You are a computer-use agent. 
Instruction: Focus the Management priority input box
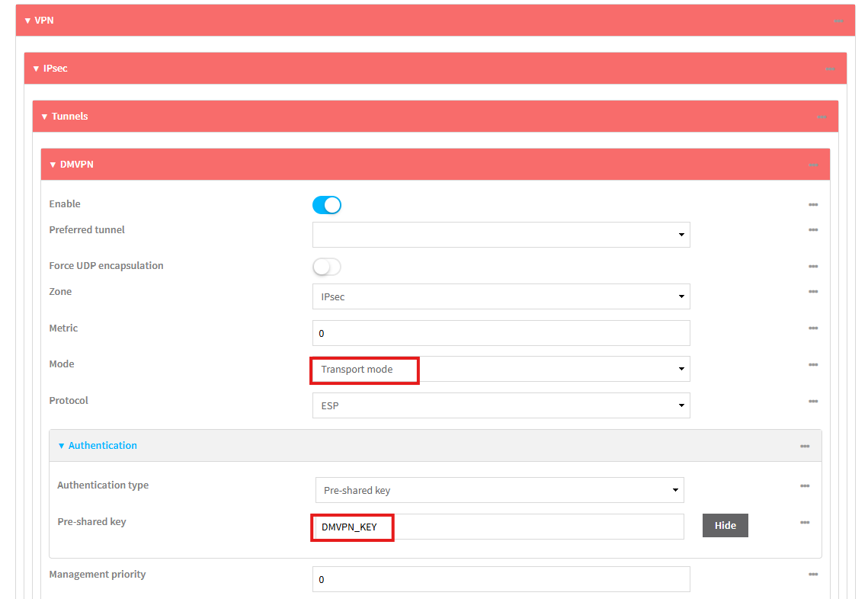pos(501,579)
